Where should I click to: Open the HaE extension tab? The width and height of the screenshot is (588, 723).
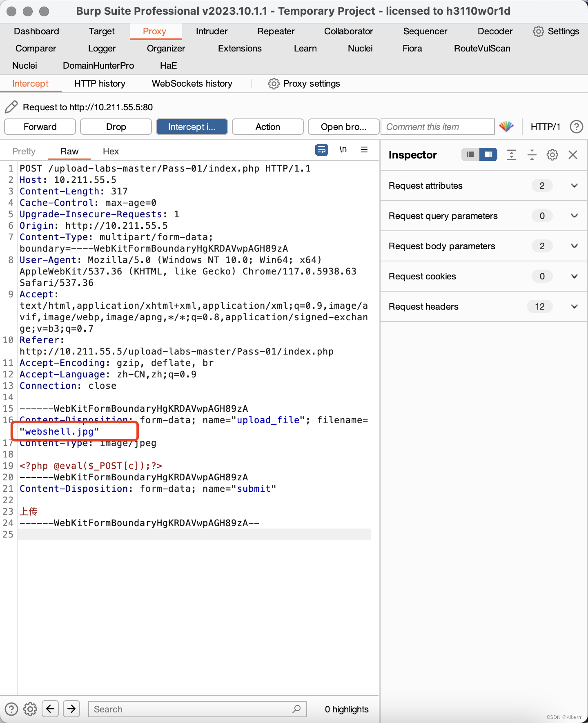click(x=168, y=66)
